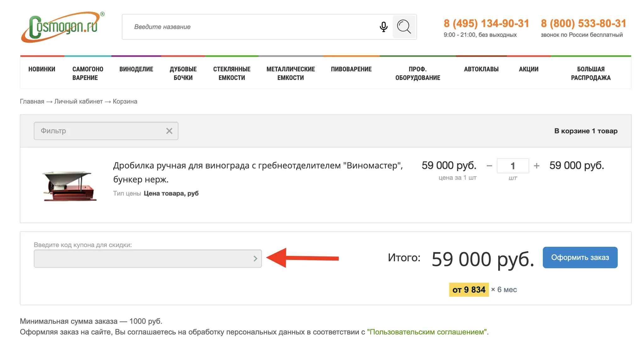
Task: Clear the cart filter field
Action: tap(169, 131)
